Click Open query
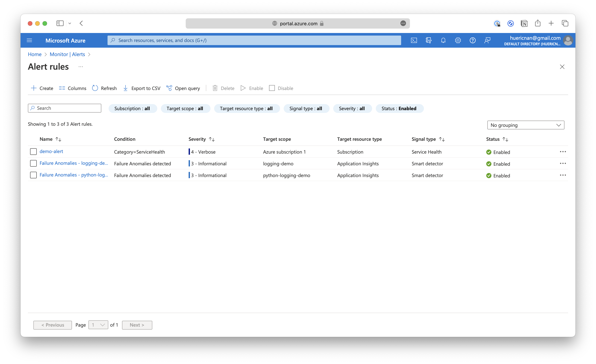 183,88
